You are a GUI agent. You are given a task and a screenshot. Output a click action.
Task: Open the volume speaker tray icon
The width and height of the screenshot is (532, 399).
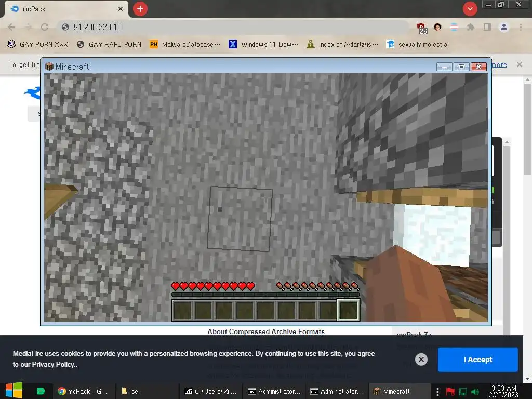[475, 392]
